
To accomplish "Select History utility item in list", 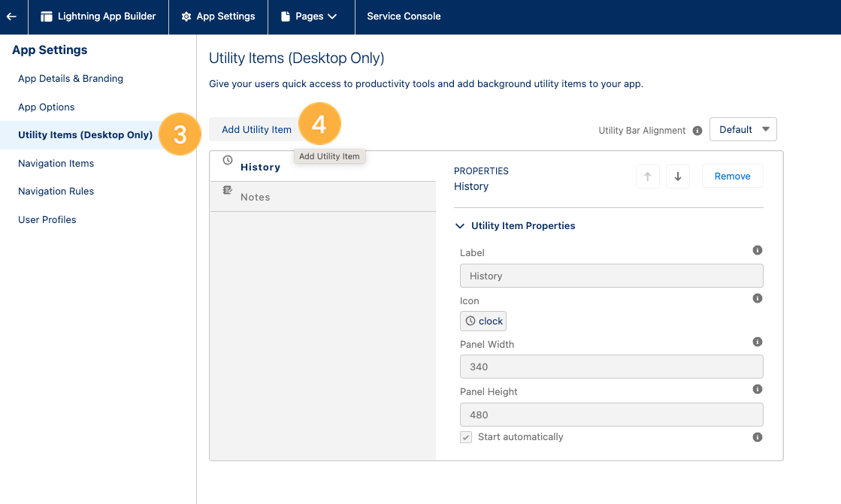I will click(x=323, y=167).
